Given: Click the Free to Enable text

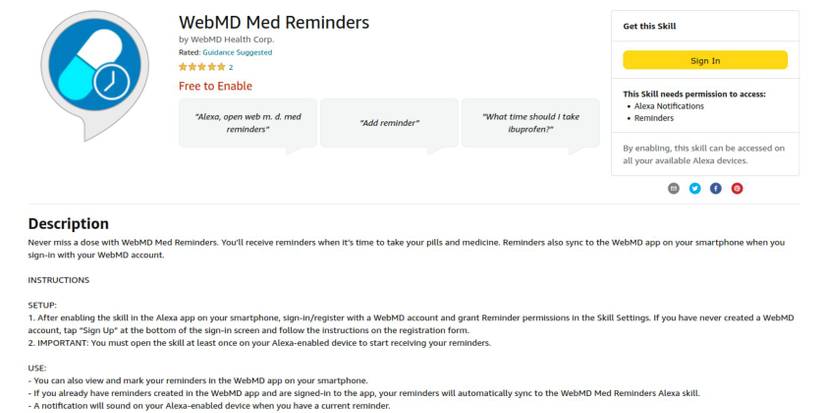Looking at the screenshot, I should pyautogui.click(x=215, y=86).
